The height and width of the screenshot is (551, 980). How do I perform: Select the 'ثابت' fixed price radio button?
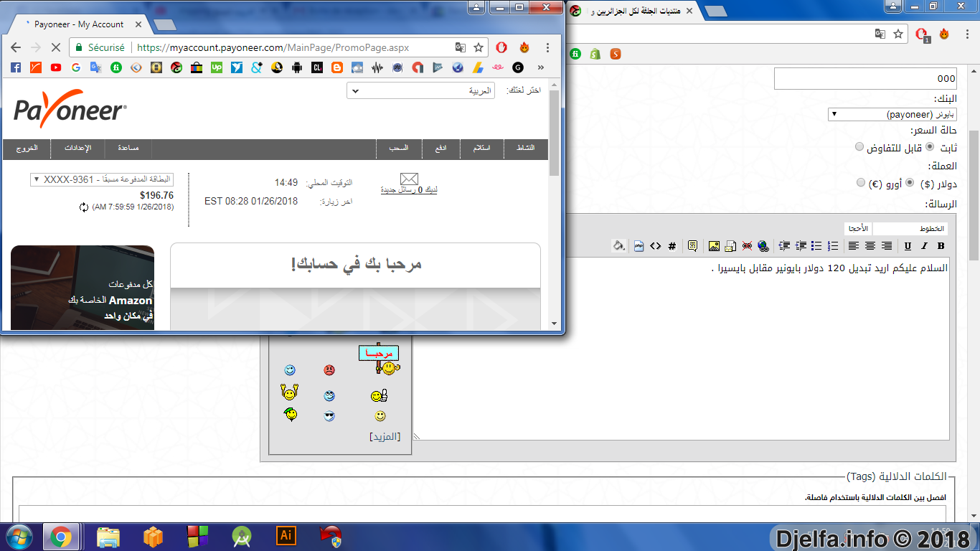click(930, 146)
